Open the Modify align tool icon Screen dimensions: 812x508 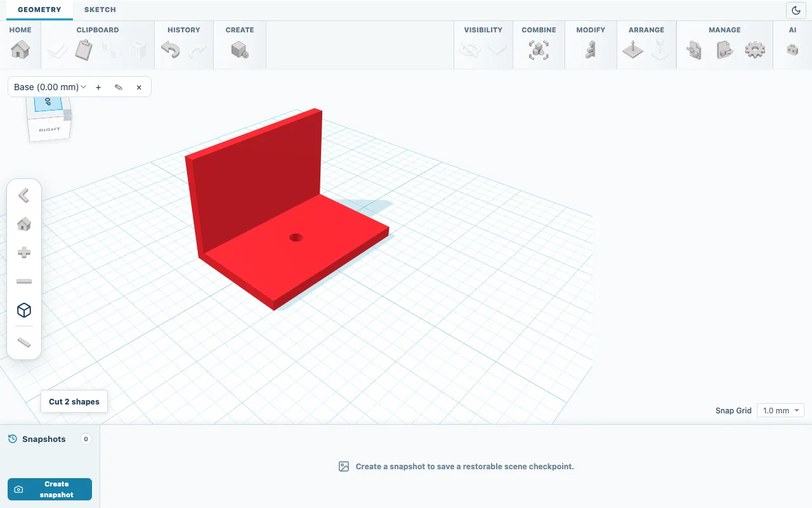[591, 50]
